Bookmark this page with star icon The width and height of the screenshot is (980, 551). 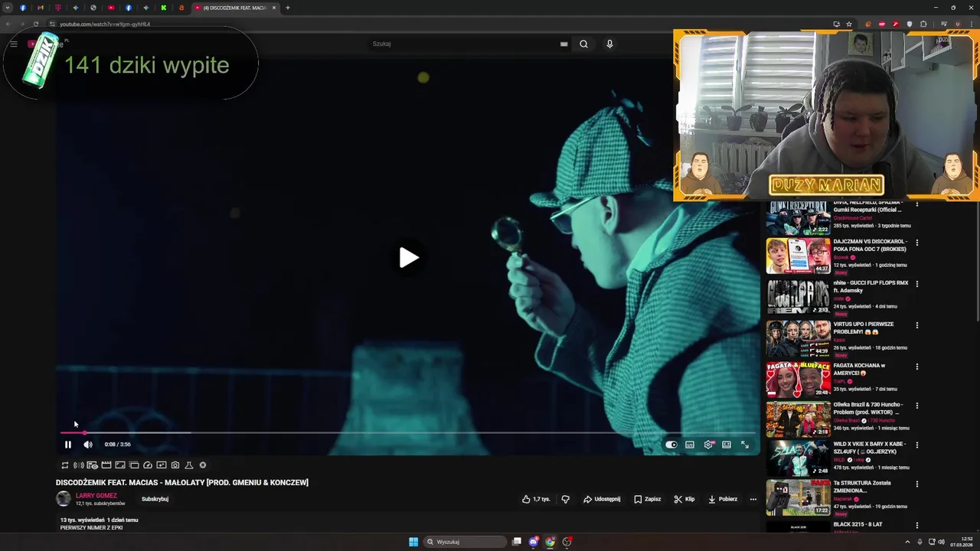(849, 24)
